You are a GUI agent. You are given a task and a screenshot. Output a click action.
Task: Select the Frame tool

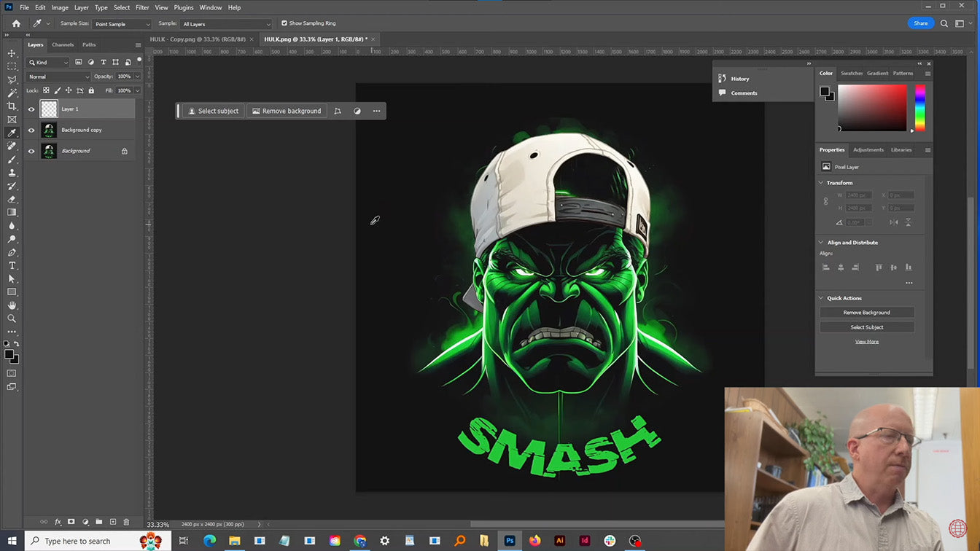[12, 120]
